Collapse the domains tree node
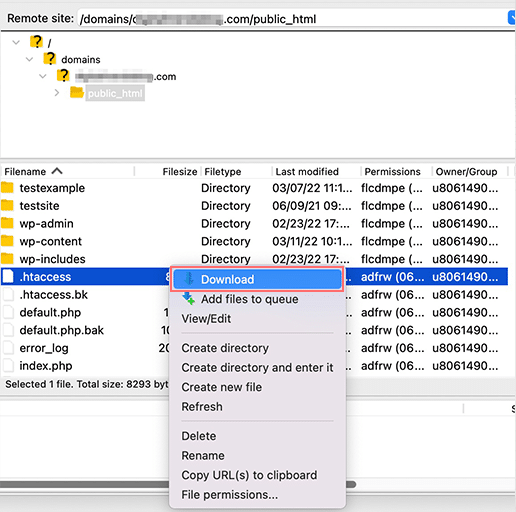 click(29, 59)
